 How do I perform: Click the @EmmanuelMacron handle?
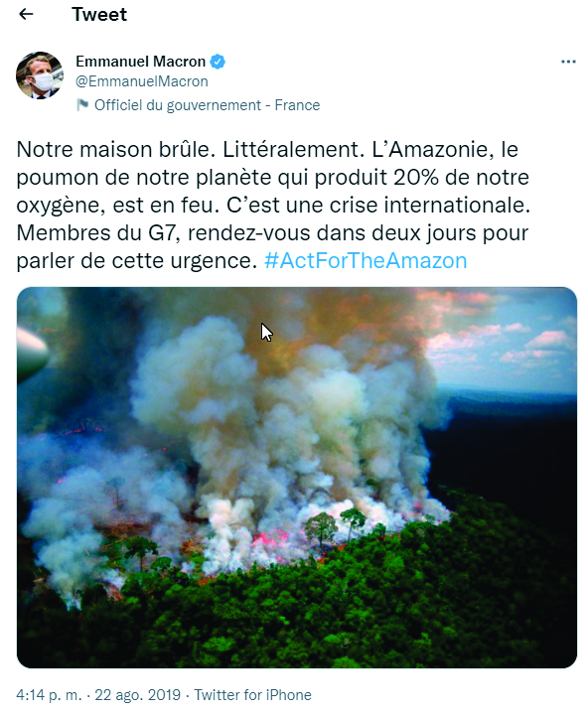[142, 81]
